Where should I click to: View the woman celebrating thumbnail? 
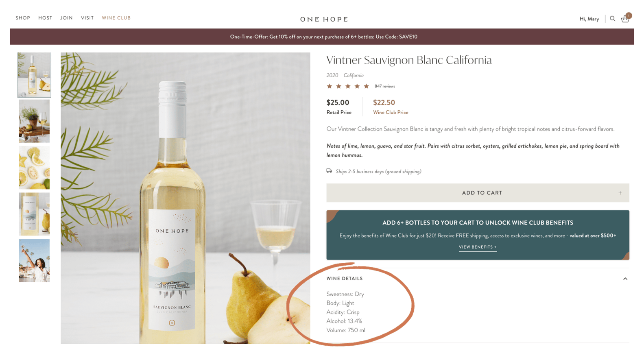point(34,260)
